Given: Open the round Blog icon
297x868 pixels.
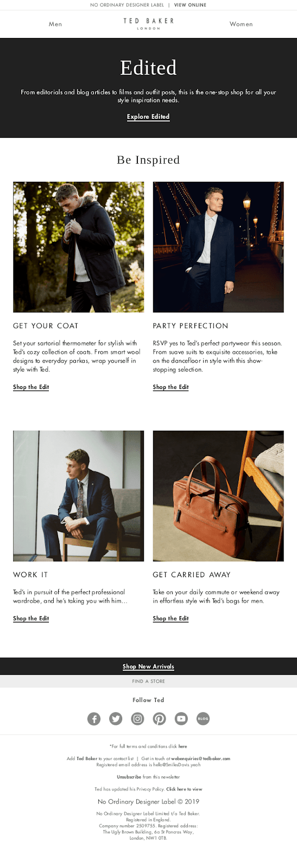Looking at the screenshot, I should point(203,719).
